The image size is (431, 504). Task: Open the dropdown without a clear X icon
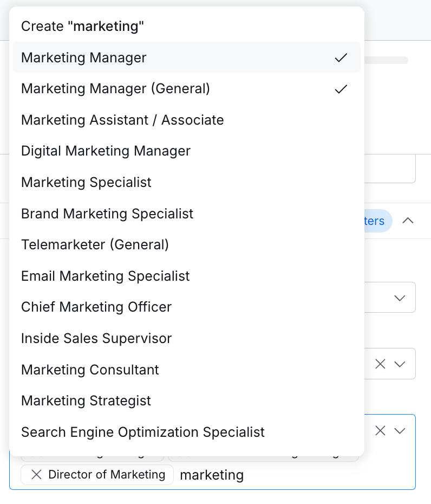[400, 298]
